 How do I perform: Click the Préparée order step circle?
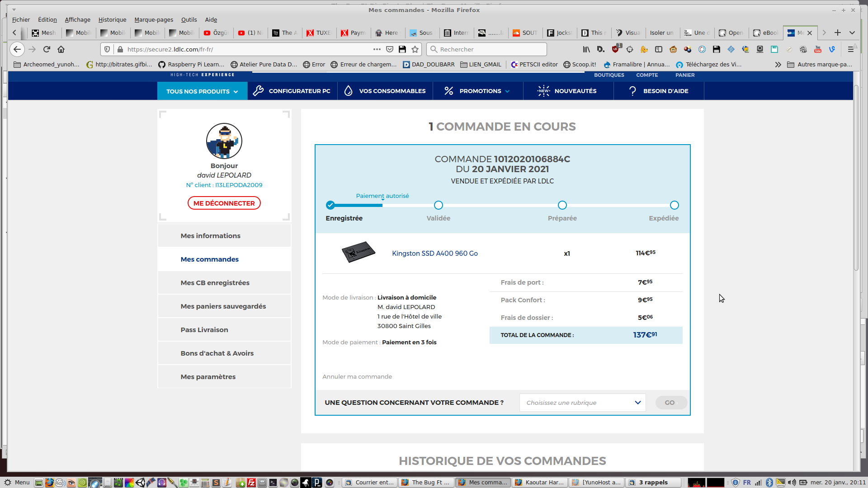[562, 205]
